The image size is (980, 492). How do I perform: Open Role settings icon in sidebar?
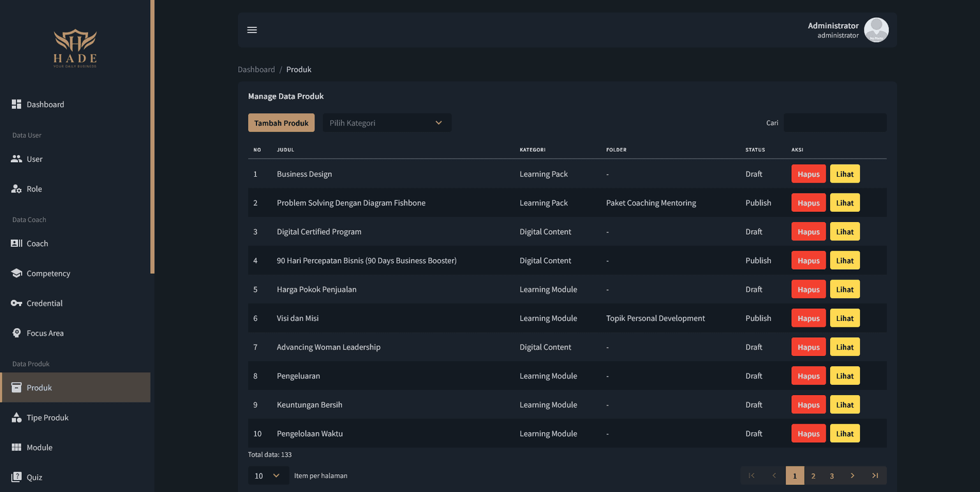click(x=17, y=189)
